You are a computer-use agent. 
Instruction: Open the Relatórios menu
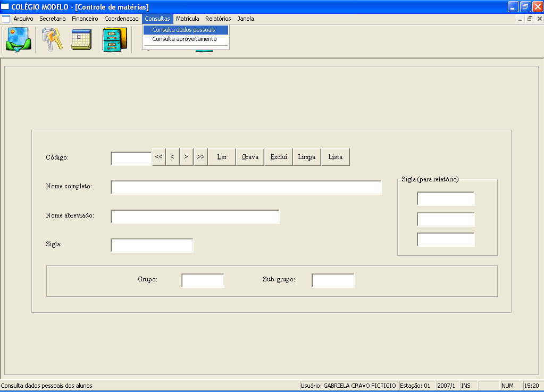click(x=218, y=19)
